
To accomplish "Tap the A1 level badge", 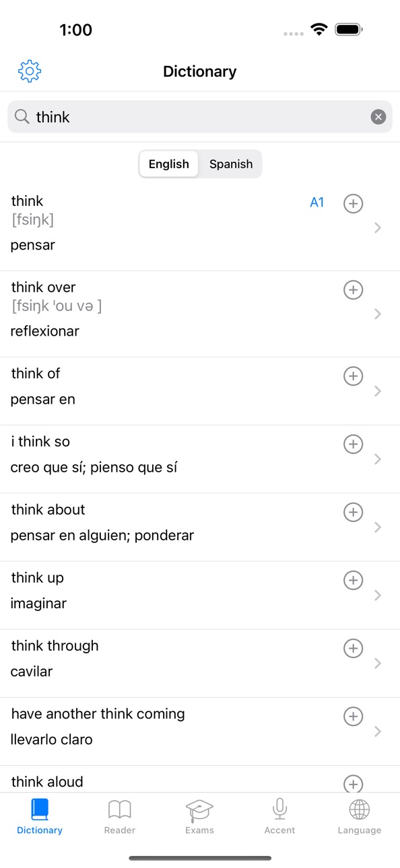I will pos(317,203).
